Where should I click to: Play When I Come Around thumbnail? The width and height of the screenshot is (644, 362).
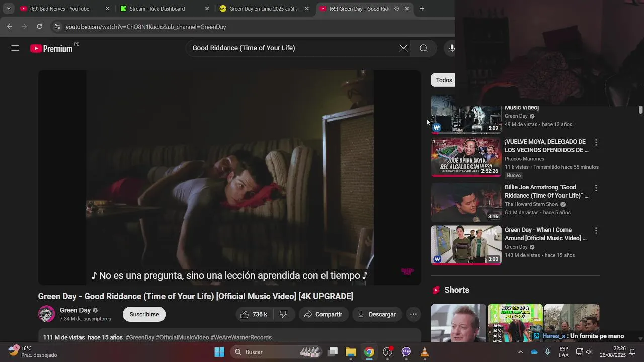(x=466, y=245)
